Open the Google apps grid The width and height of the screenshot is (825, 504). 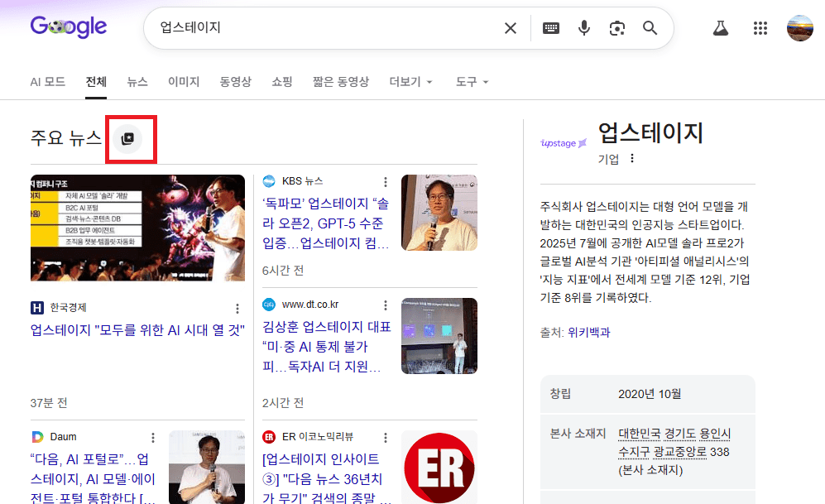760,28
